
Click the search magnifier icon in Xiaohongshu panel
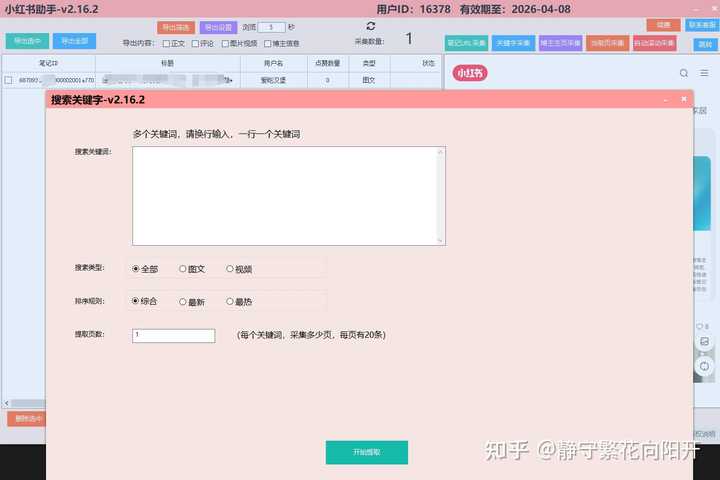point(684,73)
